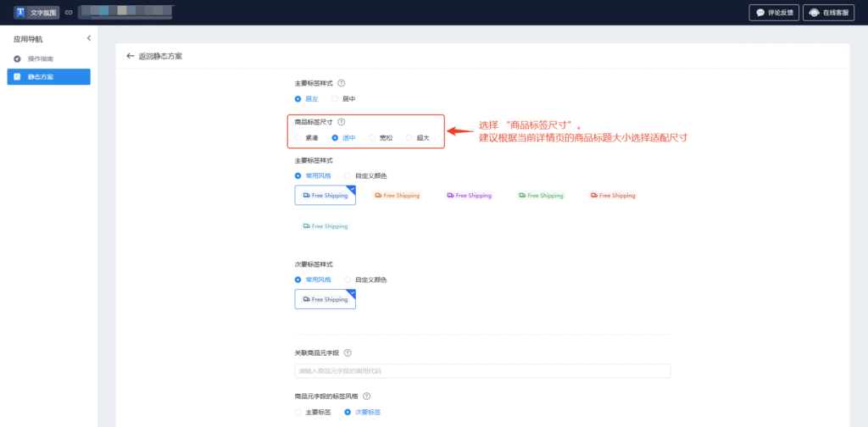Click the link chain icon in header
Screen dimensions: 868x427
pos(69,12)
